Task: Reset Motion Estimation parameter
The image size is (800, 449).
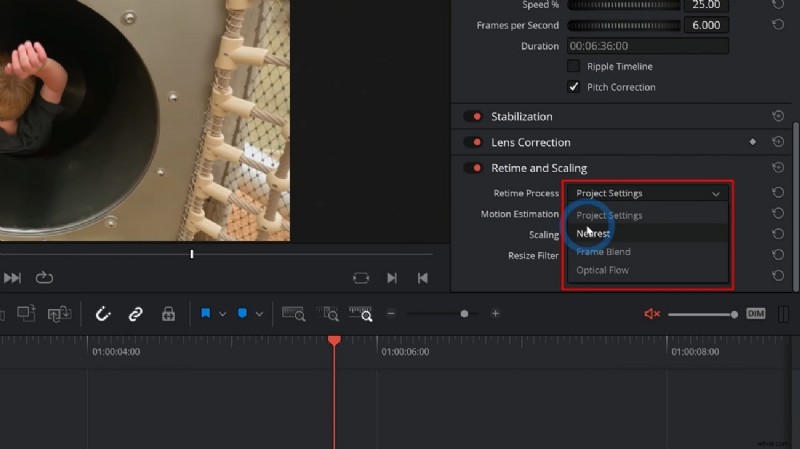Action: click(x=778, y=213)
